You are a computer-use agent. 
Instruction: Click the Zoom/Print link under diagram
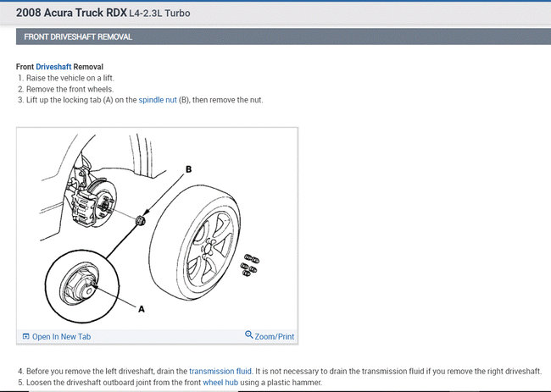pos(274,337)
